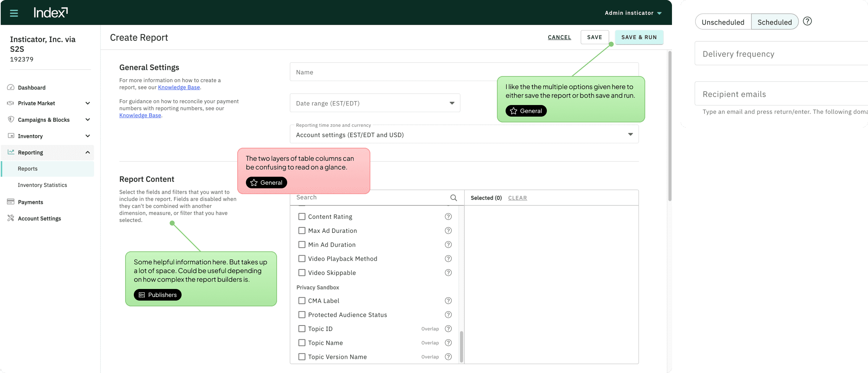Screen dimensions: 868x373
Task: Click help icon beside Scheduled toggle
Action: (807, 21)
